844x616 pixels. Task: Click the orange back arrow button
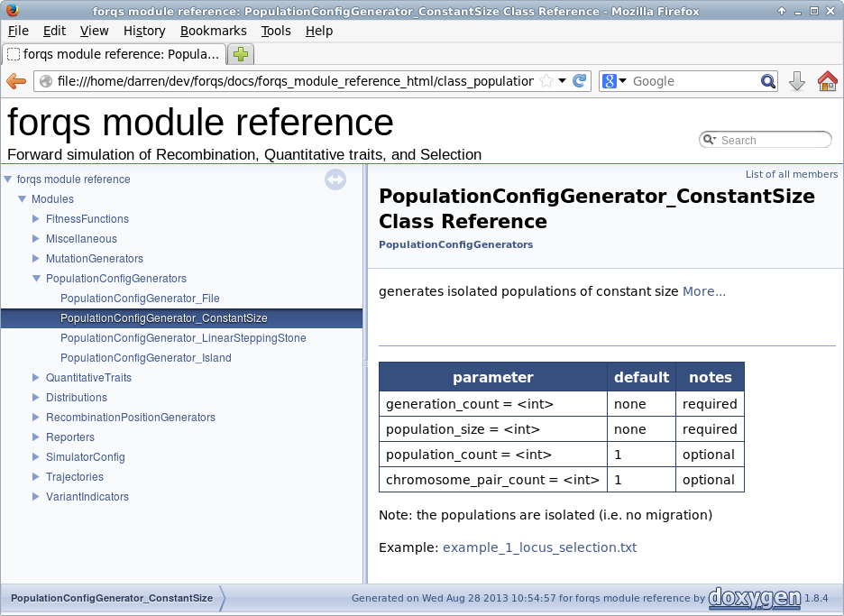(x=16, y=81)
